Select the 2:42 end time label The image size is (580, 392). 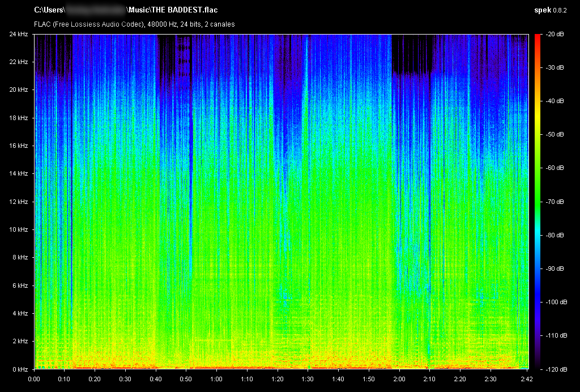(527, 379)
